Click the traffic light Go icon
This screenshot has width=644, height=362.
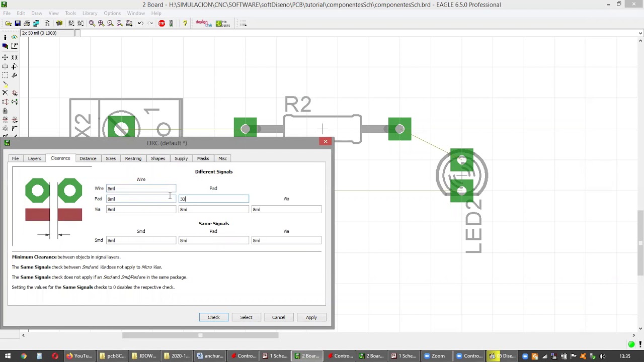pyautogui.click(x=171, y=24)
